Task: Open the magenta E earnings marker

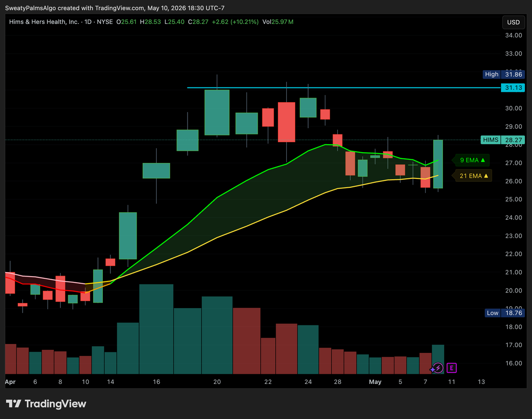Action: coord(452,368)
